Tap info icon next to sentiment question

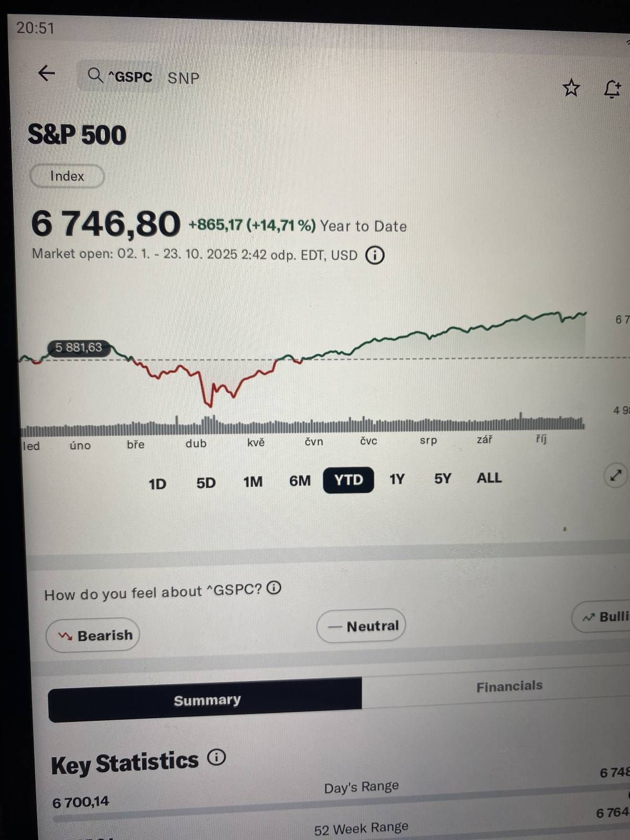(274, 587)
